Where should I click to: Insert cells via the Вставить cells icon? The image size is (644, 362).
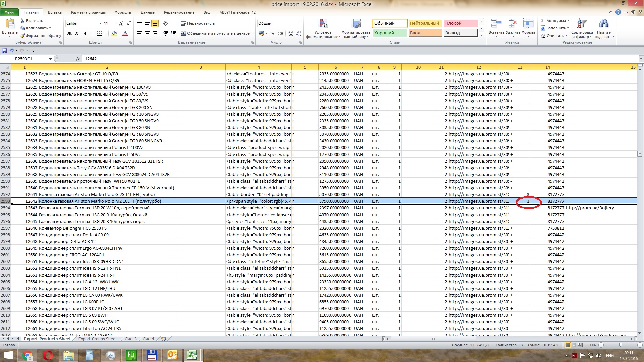tap(496, 23)
